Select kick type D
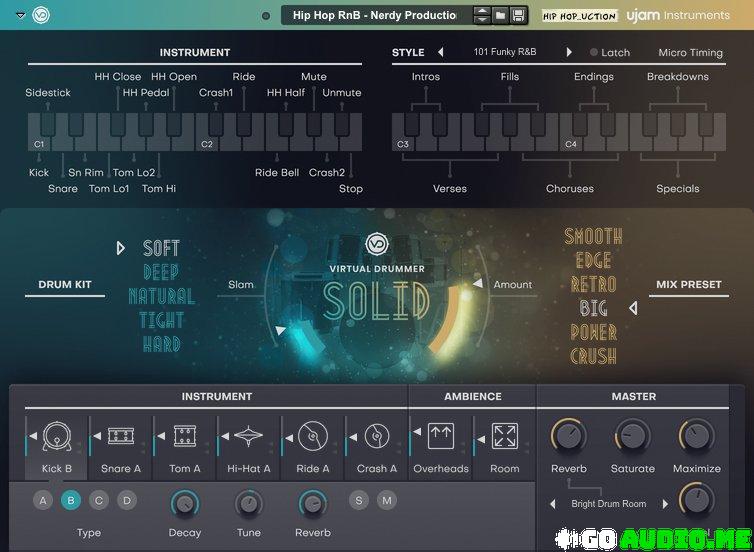This screenshot has height=552, width=754. pos(127,501)
